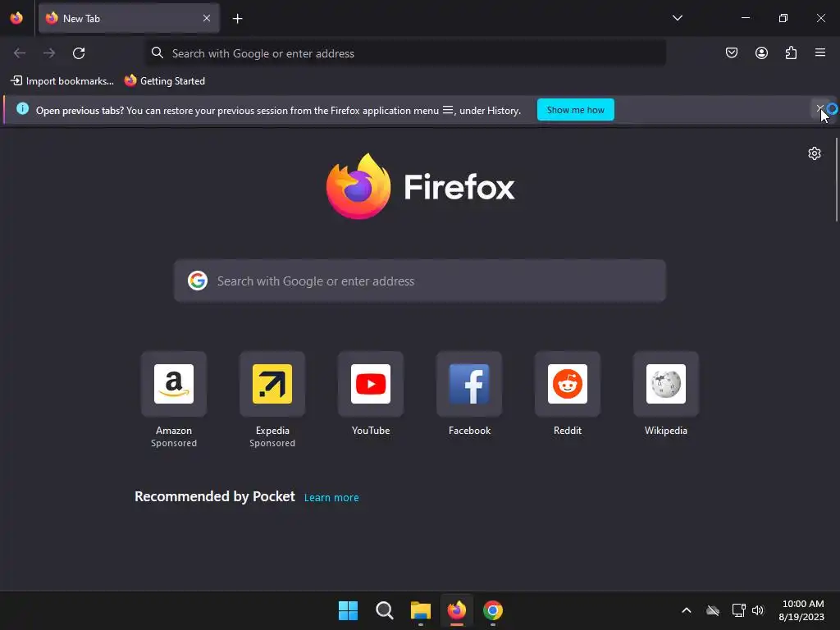Open the Windows Start menu
The image size is (840, 630).
coord(348,610)
